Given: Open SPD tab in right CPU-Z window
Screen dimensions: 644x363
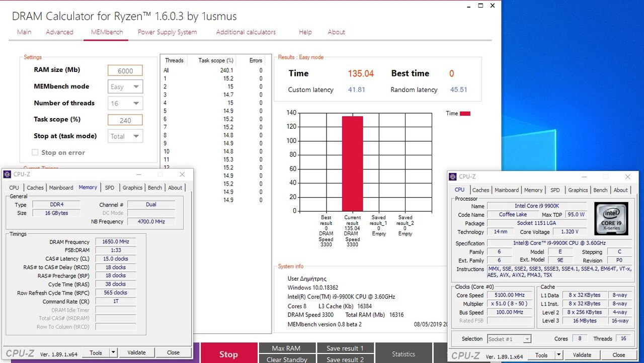Looking at the screenshot, I should pos(555,190).
